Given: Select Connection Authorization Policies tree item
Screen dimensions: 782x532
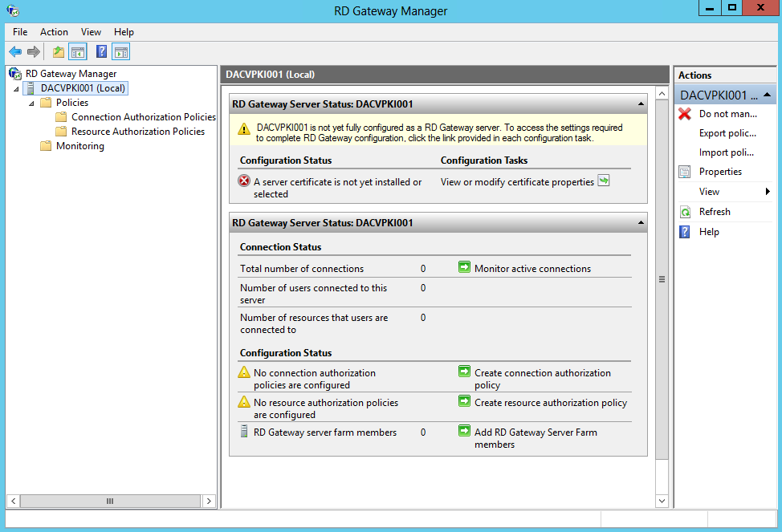Looking at the screenshot, I should click(144, 117).
